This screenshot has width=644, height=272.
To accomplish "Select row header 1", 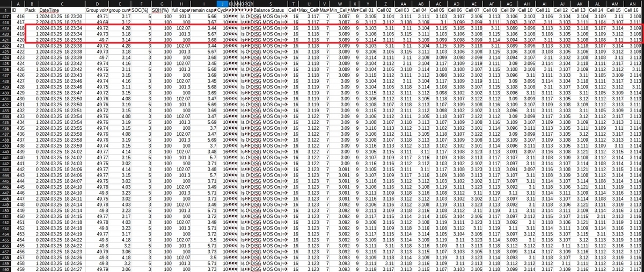I will tap(6, 10).
